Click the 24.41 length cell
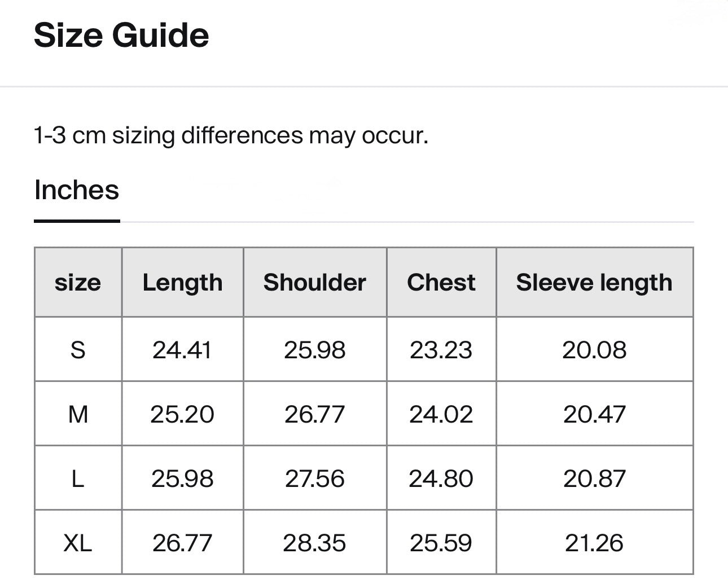 (182, 350)
